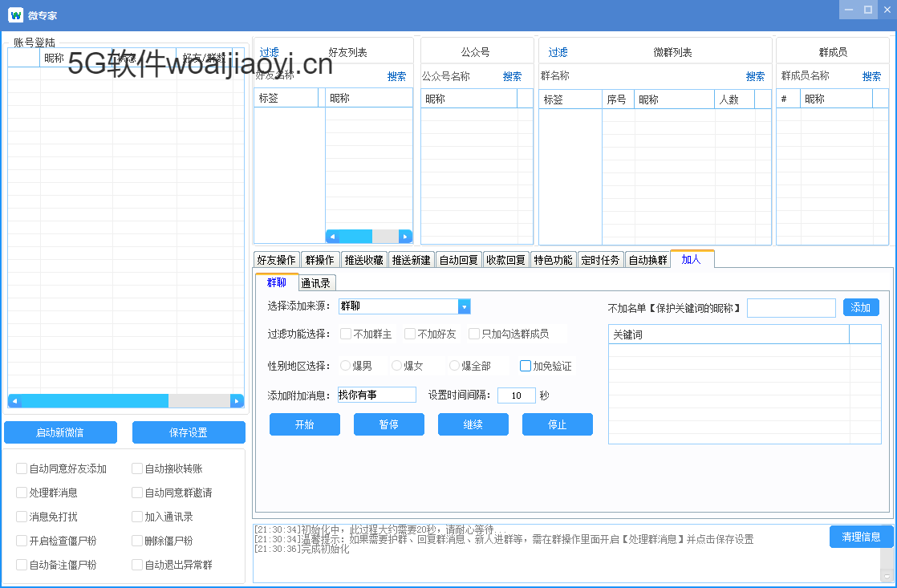Switch to 通讯录 sub-tab
Image resolution: width=897 pixels, height=588 pixels.
coord(316,283)
